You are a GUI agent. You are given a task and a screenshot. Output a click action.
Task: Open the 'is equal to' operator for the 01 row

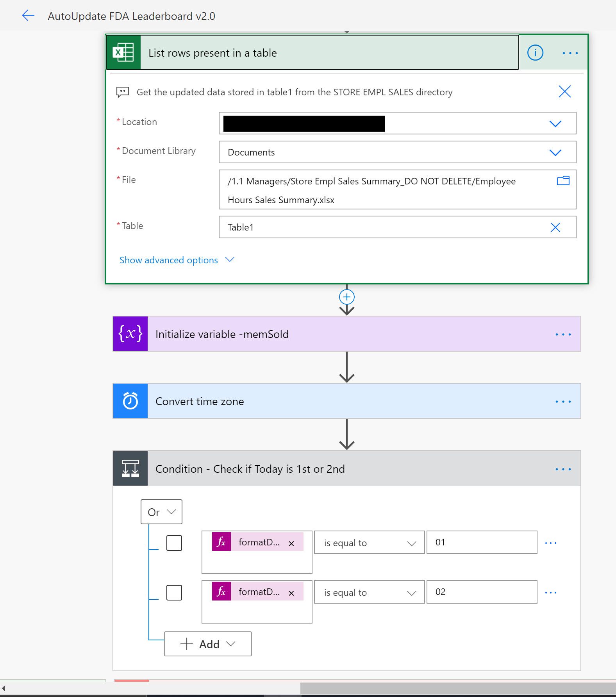point(369,542)
